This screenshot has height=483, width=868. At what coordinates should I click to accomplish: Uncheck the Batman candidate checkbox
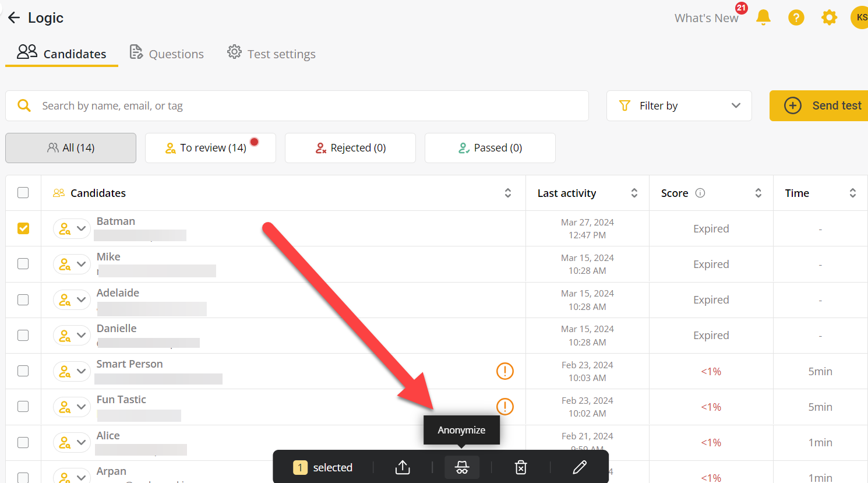tap(23, 228)
